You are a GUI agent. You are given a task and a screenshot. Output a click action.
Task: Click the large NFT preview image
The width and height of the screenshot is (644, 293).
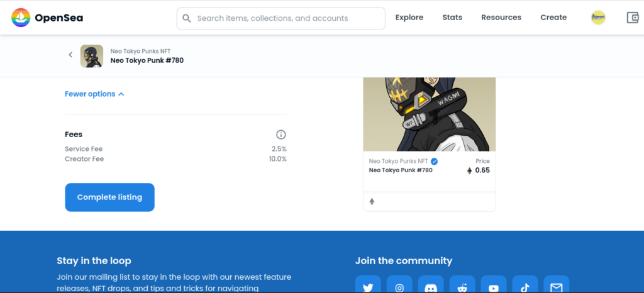pos(429,114)
